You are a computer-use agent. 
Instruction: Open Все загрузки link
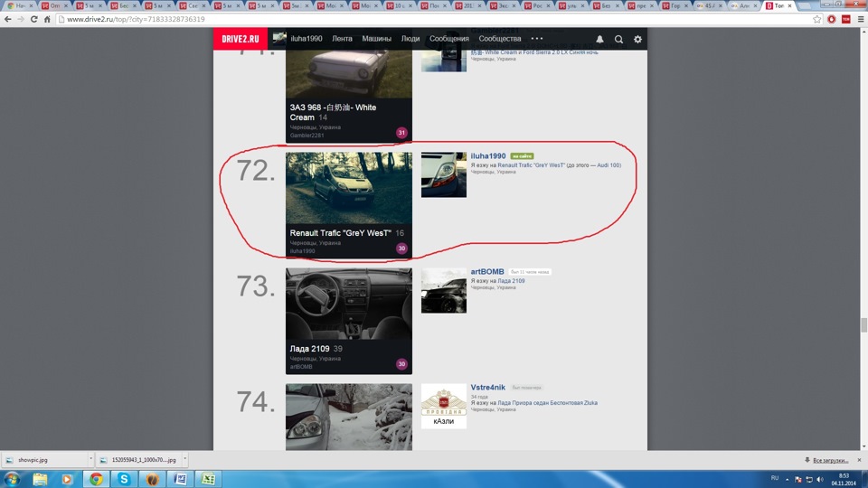pyautogui.click(x=830, y=460)
